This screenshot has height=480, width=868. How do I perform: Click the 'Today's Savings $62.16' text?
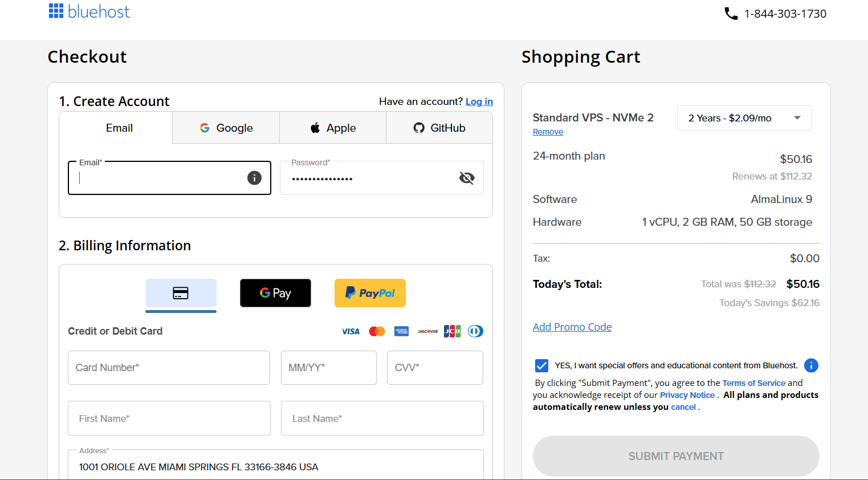click(769, 303)
